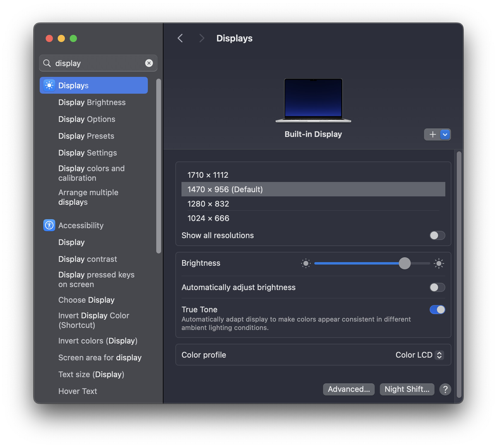The width and height of the screenshot is (497, 448).
Task: Select Accessibility in the sidebar
Action: (81, 225)
